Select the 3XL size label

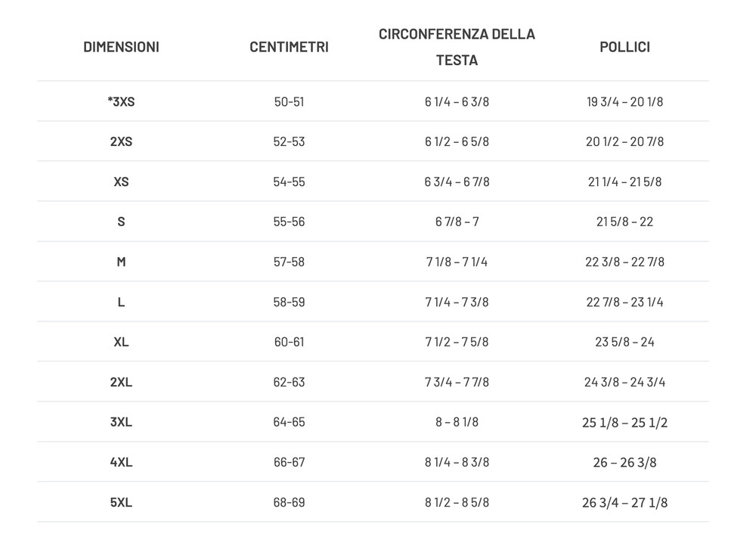tap(121, 422)
